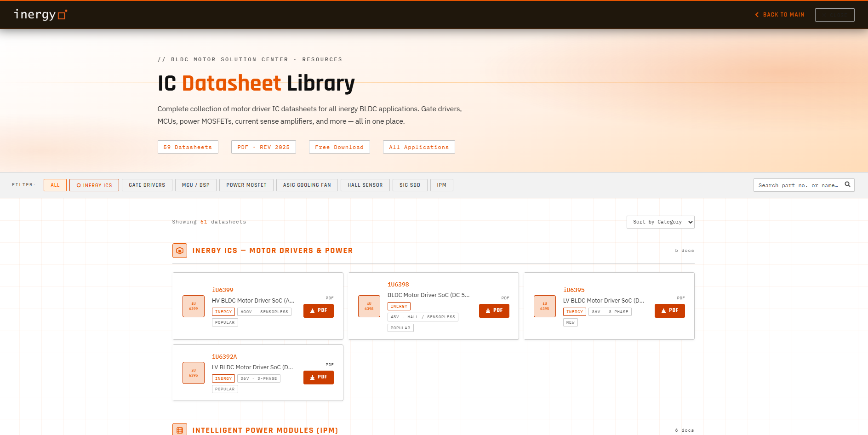Select the ALL filter tab
The image size is (868, 435).
click(x=55, y=185)
